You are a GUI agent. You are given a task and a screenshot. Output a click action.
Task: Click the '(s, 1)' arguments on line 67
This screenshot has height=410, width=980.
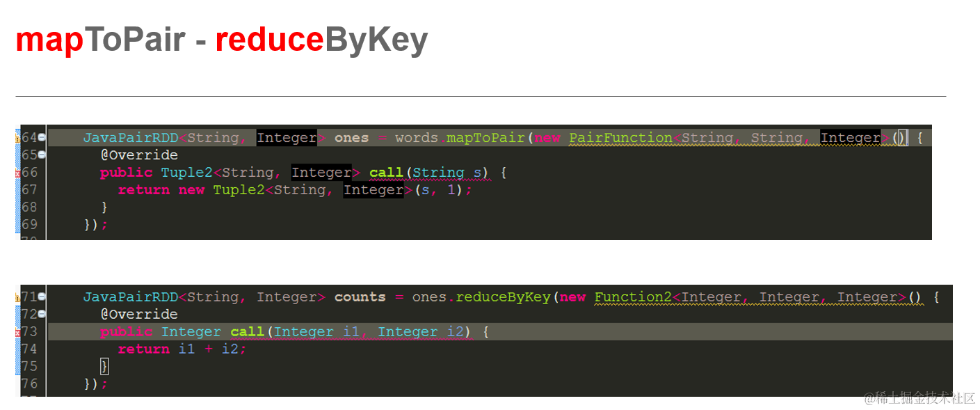coord(438,190)
